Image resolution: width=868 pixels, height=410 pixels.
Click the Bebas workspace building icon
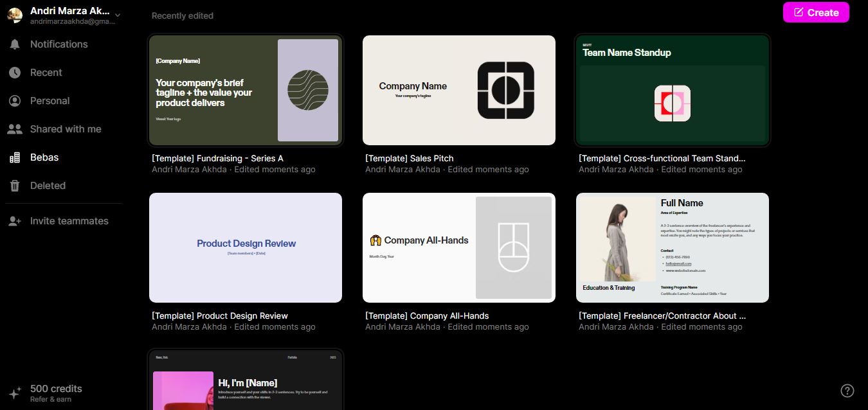(15, 157)
